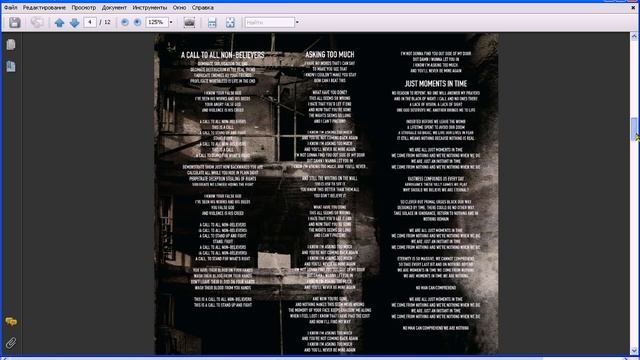Open the Окно menu
Screen dimensions: 640x360
(179, 7)
